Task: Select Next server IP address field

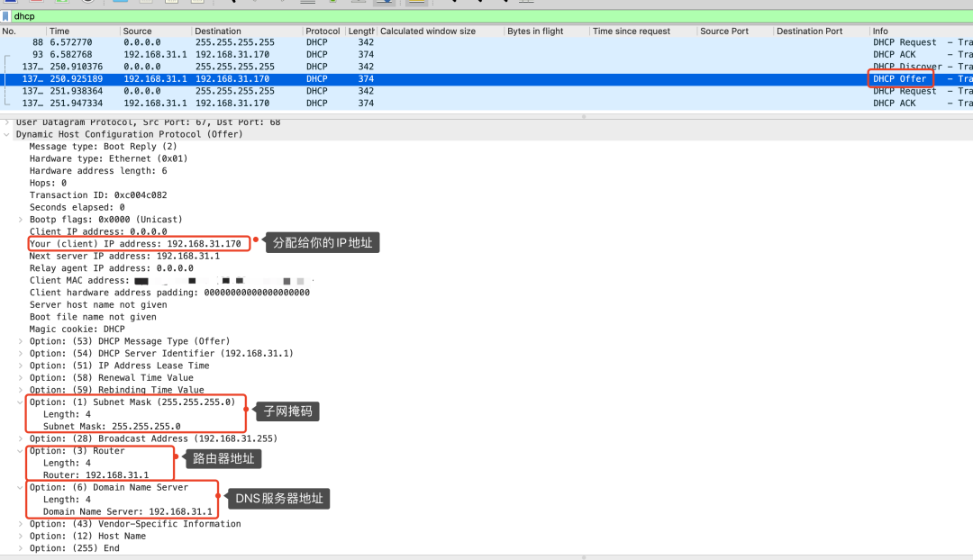Action: [124, 256]
